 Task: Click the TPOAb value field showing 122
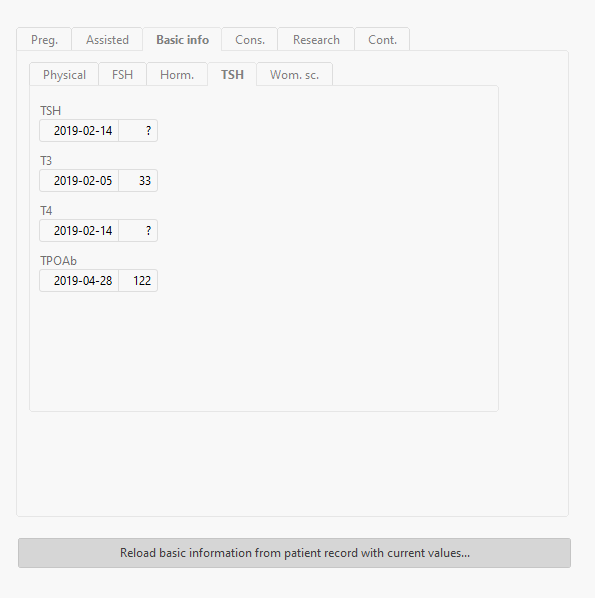coord(138,280)
